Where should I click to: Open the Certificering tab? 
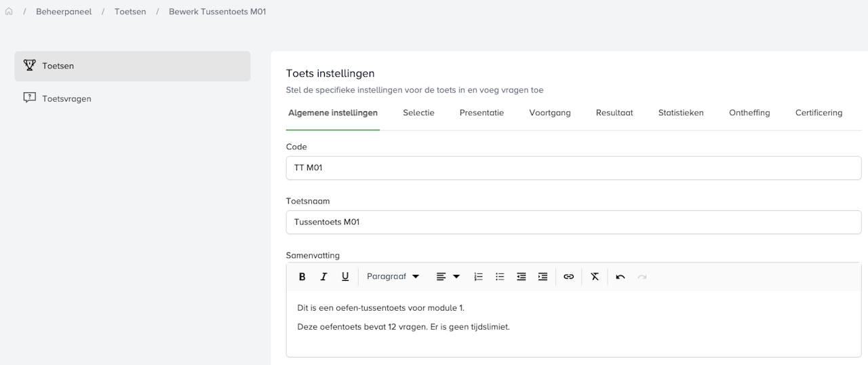tap(818, 113)
